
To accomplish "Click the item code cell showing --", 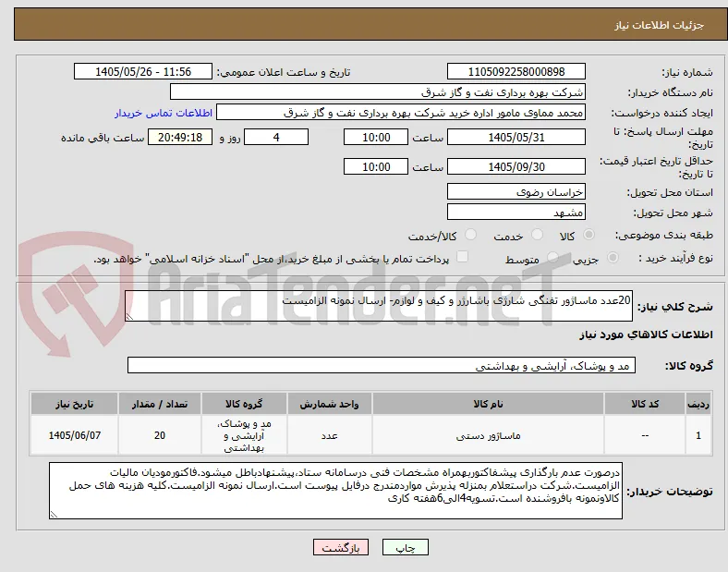I will click(645, 435).
